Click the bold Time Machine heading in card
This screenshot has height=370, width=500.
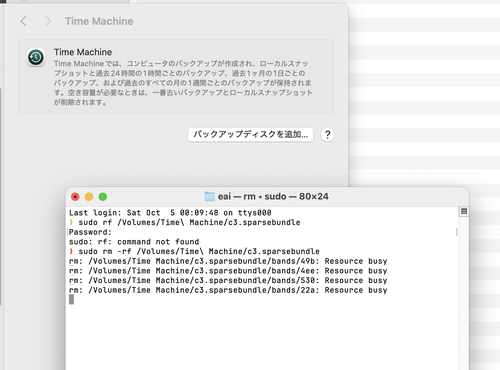point(83,52)
